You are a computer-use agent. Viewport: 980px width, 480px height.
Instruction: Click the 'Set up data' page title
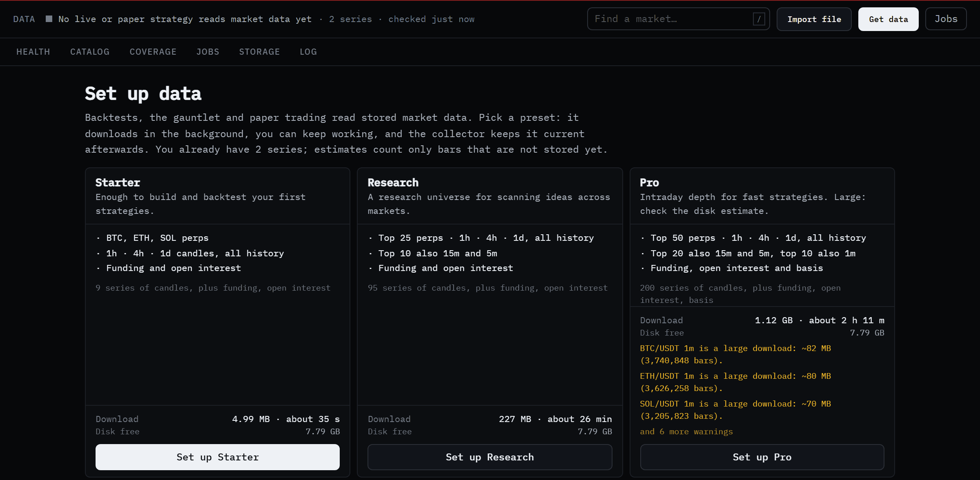coord(143,94)
